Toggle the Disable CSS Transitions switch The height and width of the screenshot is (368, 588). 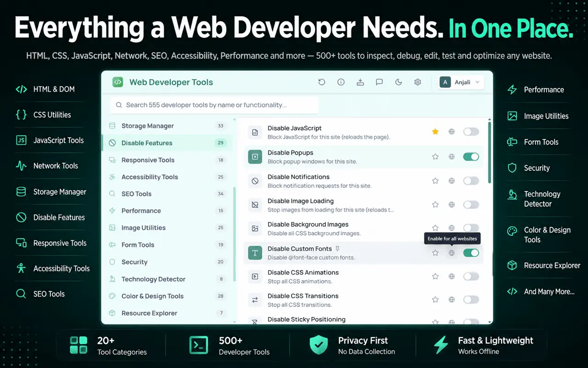(x=471, y=299)
